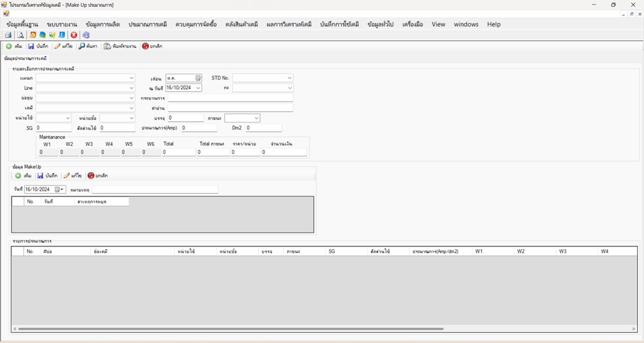Click the red circle X toolbar icon
644x343 pixels.
click(74, 35)
